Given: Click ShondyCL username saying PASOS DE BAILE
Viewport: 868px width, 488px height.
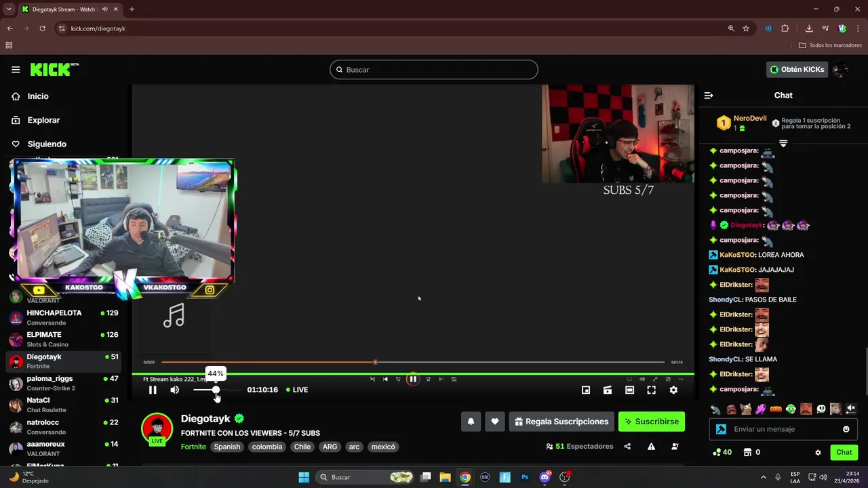Looking at the screenshot, I should pos(725,300).
